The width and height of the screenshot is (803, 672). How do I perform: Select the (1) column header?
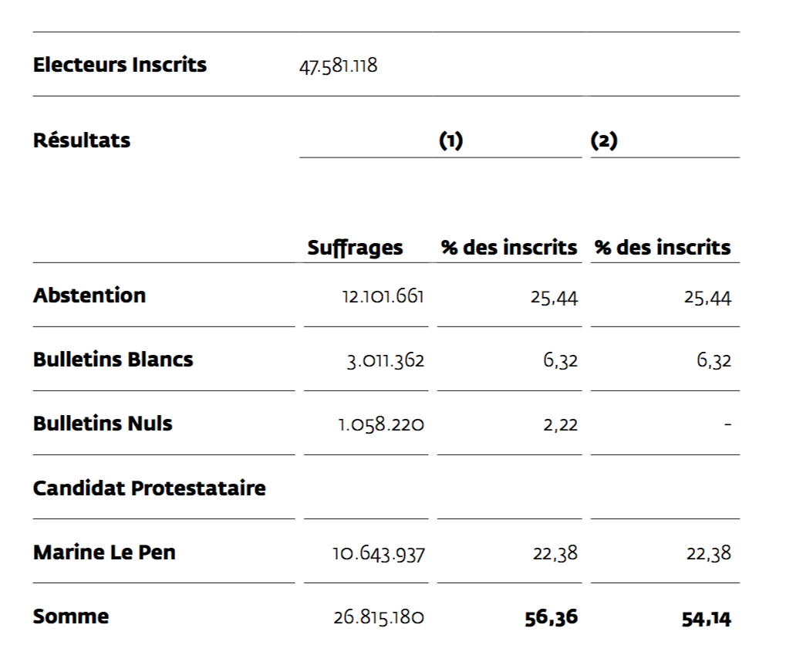pyautogui.click(x=450, y=141)
